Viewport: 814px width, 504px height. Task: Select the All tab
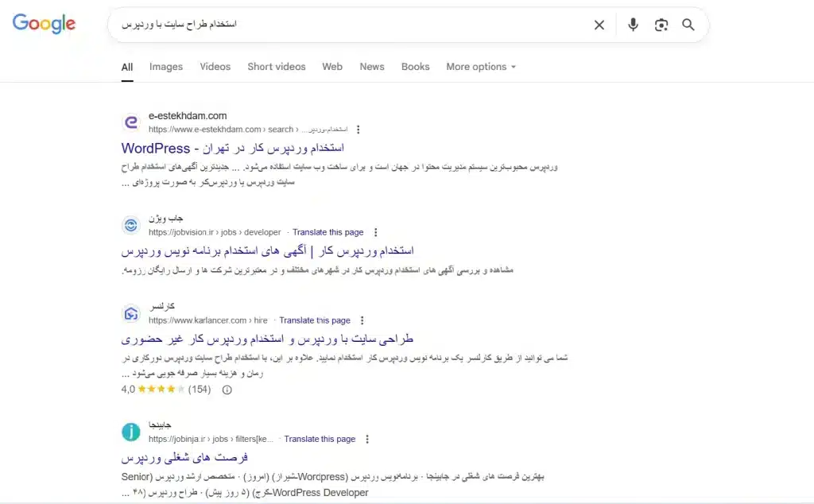pos(127,67)
